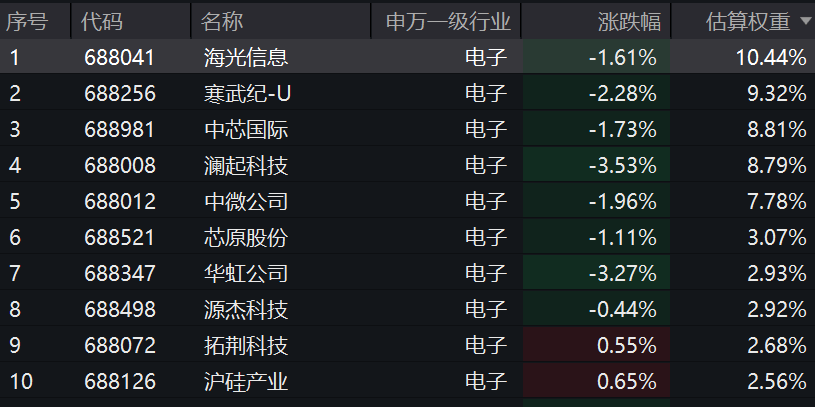
Task: Click stock code 688521
Action: (120, 237)
